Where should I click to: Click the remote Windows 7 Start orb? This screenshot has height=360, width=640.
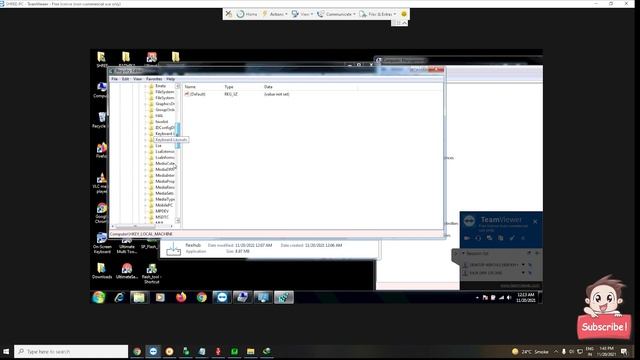(x=98, y=297)
